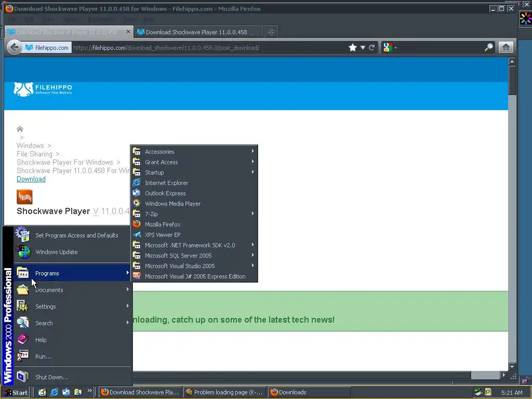532x399 pixels.
Task: Click the URL address field
Action: tap(209, 48)
